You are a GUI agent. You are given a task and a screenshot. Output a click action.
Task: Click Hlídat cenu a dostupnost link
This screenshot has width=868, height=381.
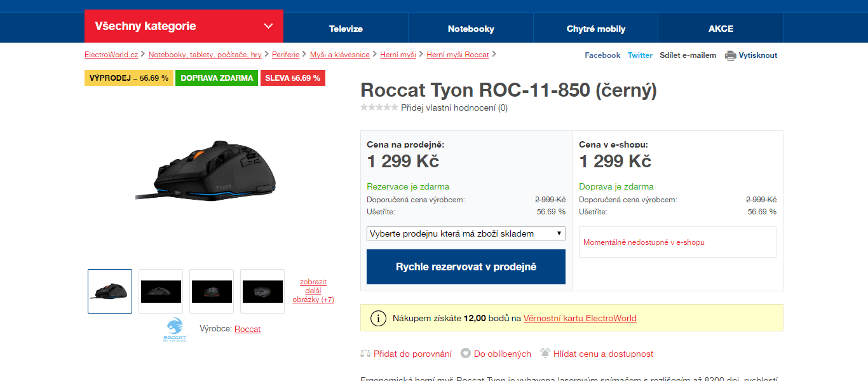[604, 354]
